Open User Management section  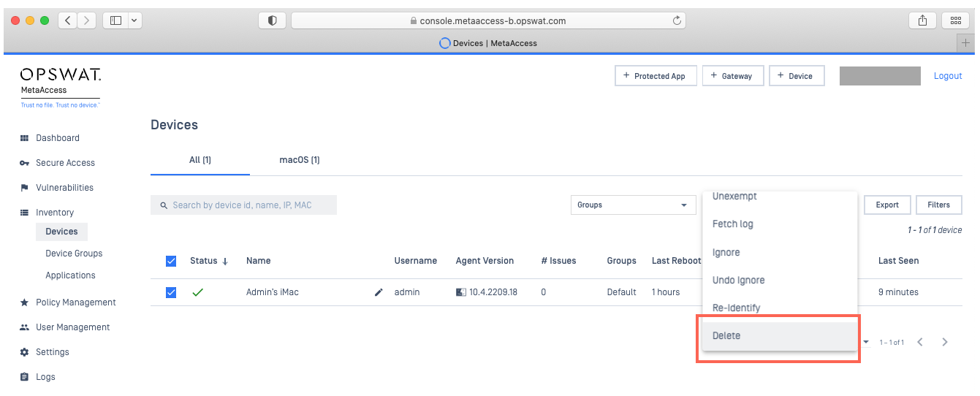click(73, 327)
